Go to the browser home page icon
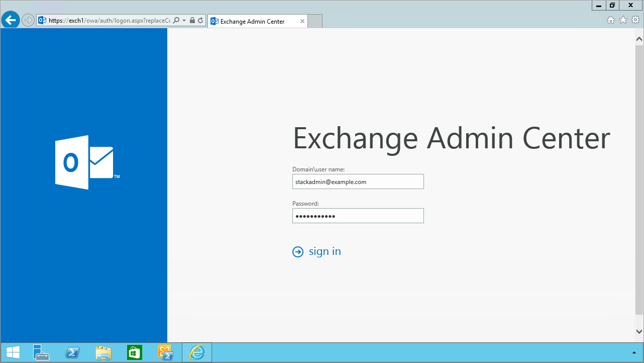Image resolution: width=644 pixels, height=363 pixels. point(611,20)
